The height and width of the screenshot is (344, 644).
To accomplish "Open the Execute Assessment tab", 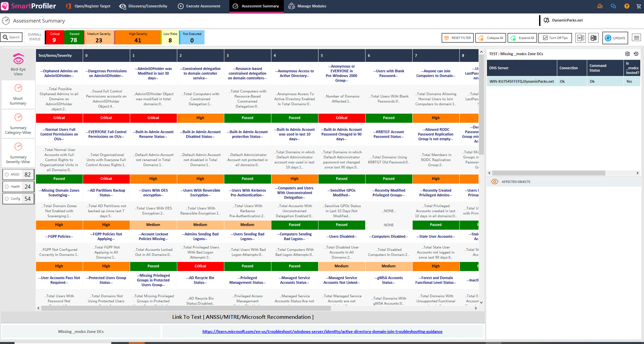I will point(199,6).
